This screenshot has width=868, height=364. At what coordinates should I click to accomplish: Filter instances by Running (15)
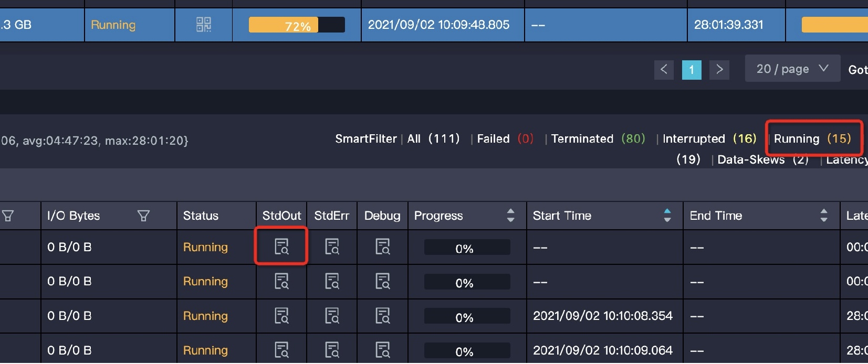(812, 138)
